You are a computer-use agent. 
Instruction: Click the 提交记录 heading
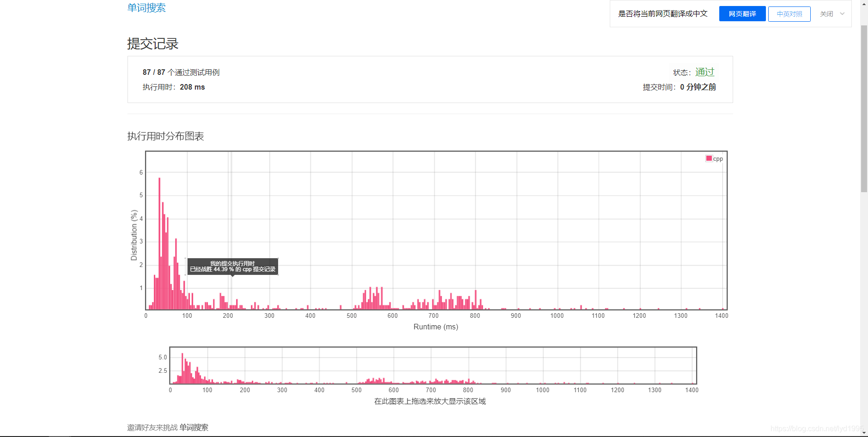point(153,44)
